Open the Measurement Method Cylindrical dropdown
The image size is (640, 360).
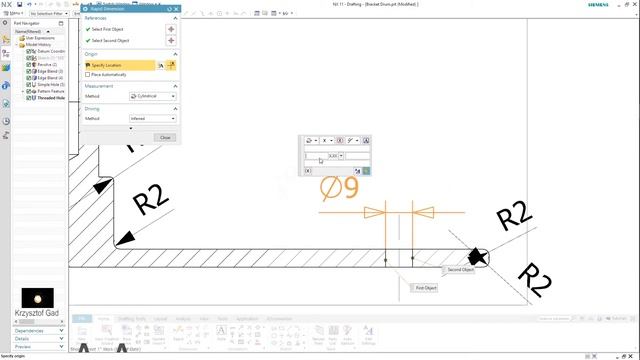[153, 96]
